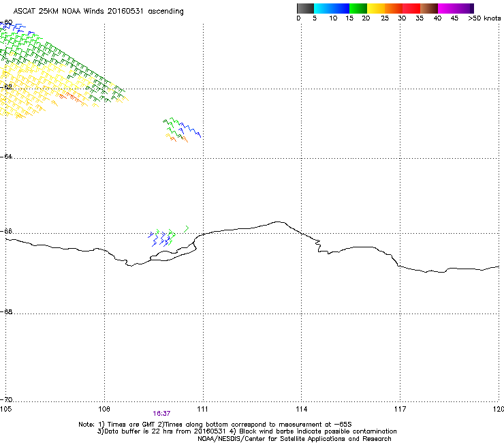
Task: Click the gray 0-5 knots color segment
Action: pyautogui.click(x=305, y=8)
